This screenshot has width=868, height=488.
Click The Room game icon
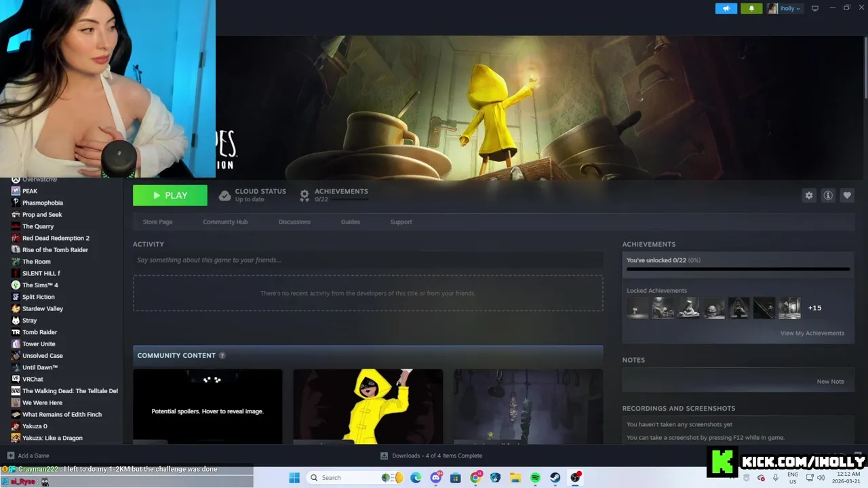[16, 262]
